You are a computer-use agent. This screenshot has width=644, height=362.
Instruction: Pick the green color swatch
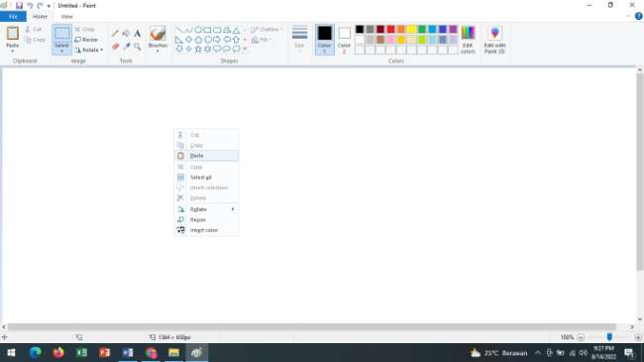coord(422,29)
